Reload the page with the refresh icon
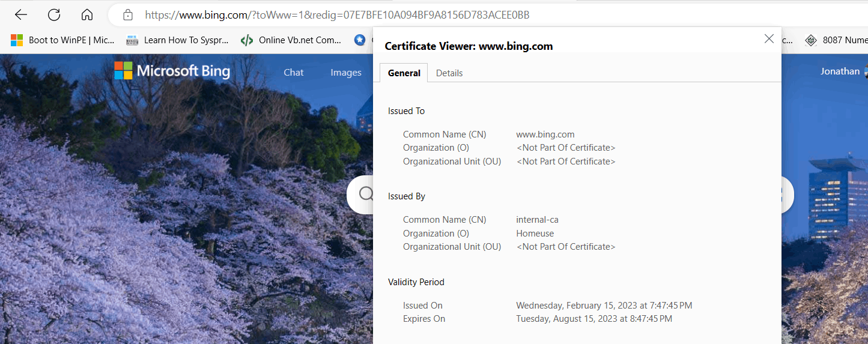Image resolution: width=868 pixels, height=344 pixels. pos(54,15)
